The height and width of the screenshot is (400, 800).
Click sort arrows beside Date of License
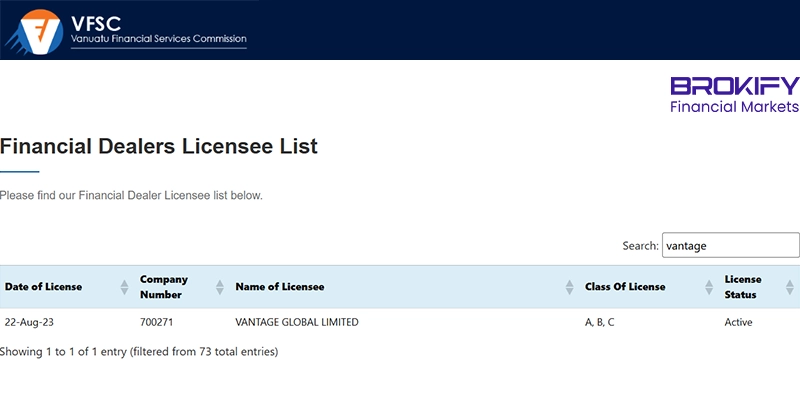pyautogui.click(x=125, y=287)
